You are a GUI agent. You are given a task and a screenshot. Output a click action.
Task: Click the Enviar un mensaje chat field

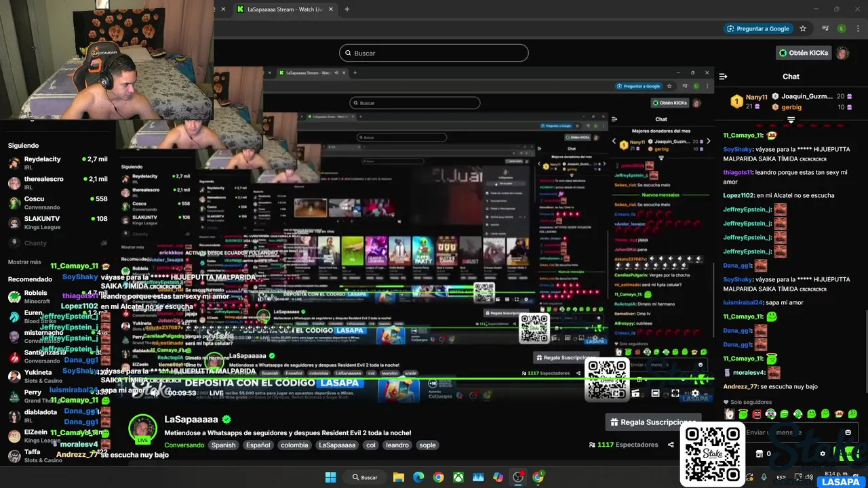[790, 432]
